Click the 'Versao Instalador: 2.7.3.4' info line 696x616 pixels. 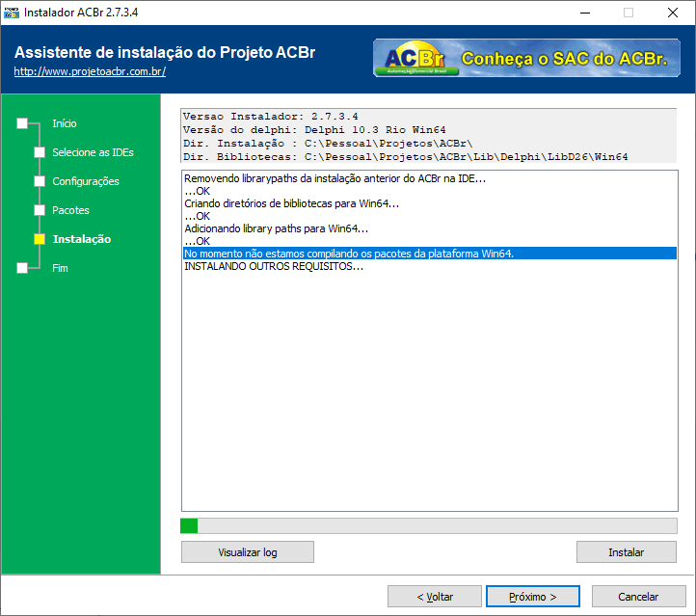(270, 117)
